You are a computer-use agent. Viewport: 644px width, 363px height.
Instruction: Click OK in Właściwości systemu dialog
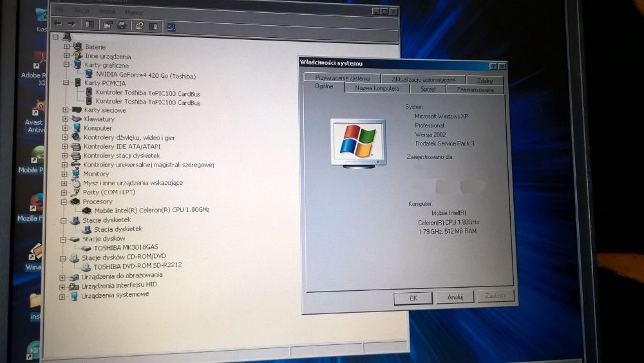tap(413, 298)
